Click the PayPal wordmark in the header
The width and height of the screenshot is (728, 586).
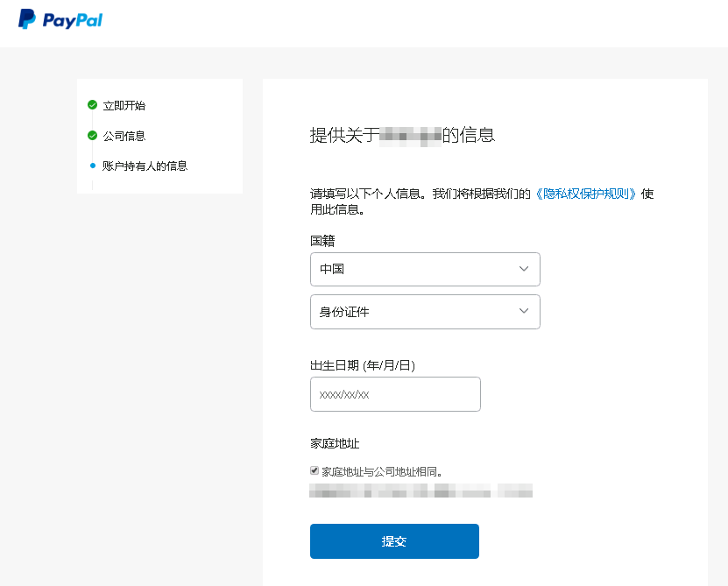point(74,18)
